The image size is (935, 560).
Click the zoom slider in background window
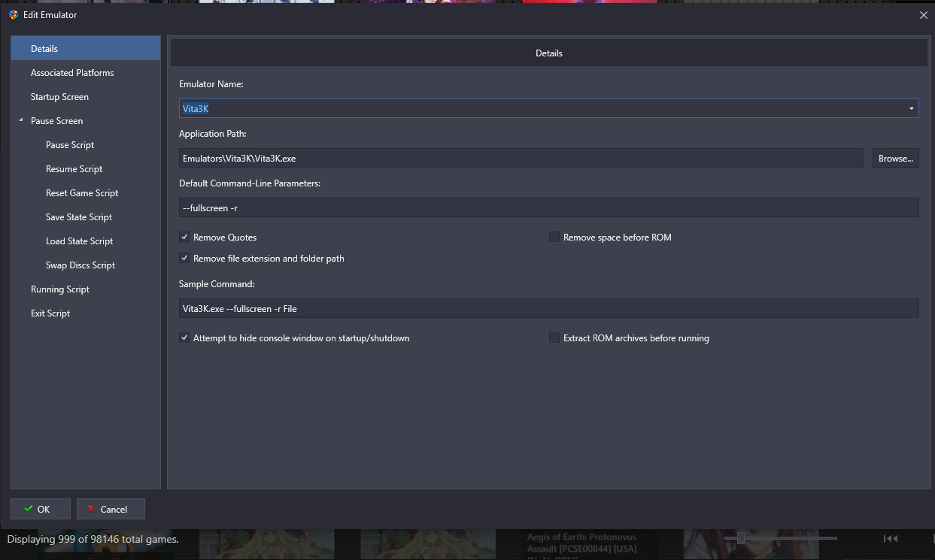point(780,538)
